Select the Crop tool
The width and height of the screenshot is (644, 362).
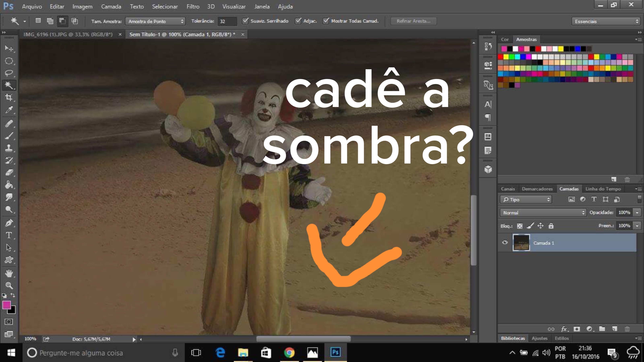click(x=9, y=97)
